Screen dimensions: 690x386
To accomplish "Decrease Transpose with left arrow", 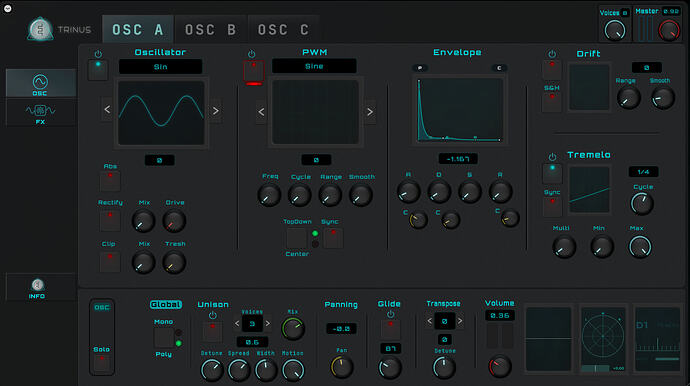I will click(x=429, y=321).
